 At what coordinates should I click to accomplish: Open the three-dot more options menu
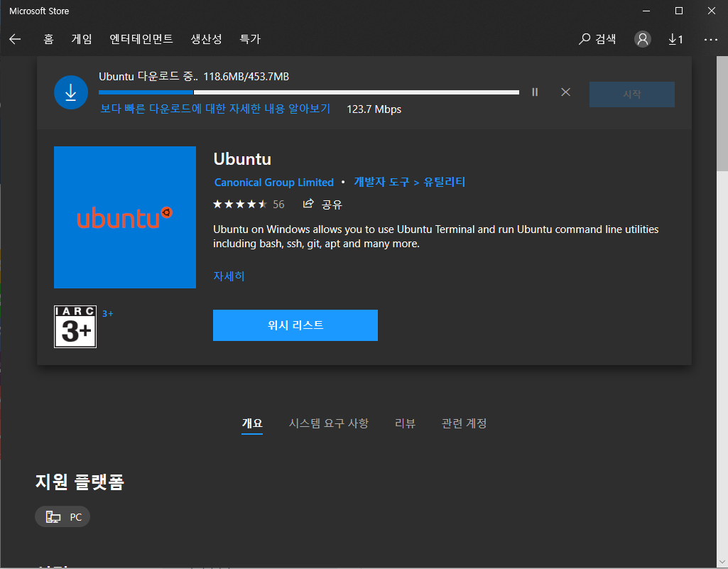coord(711,40)
